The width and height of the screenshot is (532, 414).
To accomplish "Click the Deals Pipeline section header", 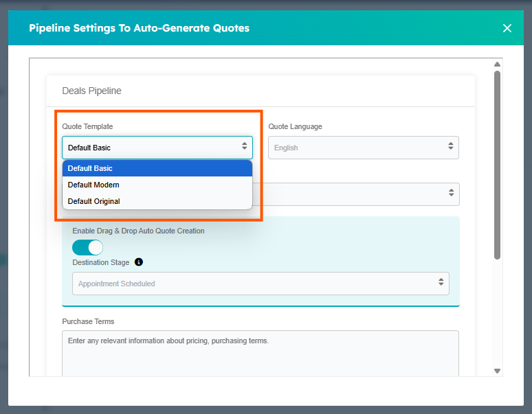I will [91, 91].
